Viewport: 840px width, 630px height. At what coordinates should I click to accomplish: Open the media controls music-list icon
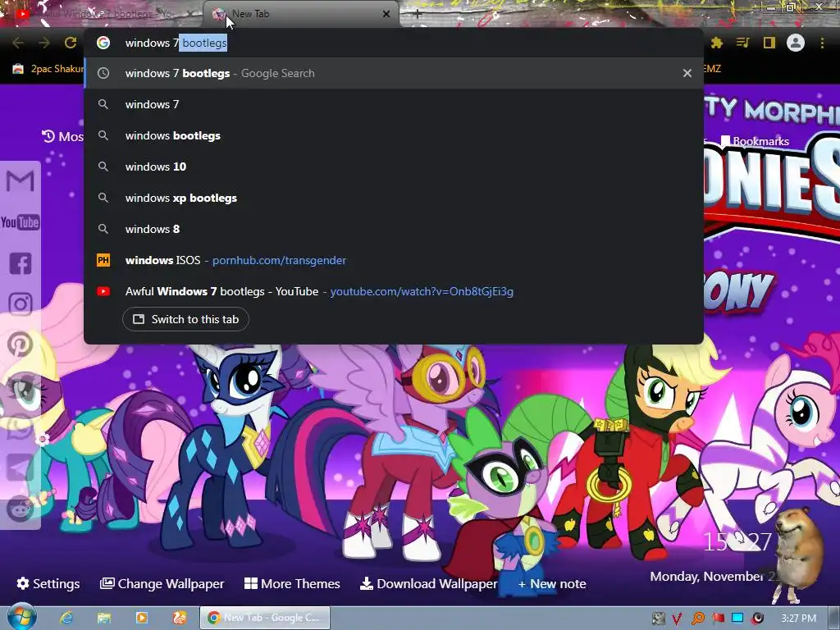743,43
